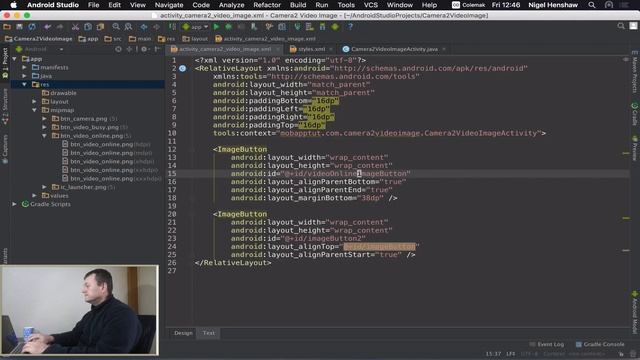The image size is (640, 360).
Task: Click the Paste toolbar icon
Action: (x=100, y=27)
